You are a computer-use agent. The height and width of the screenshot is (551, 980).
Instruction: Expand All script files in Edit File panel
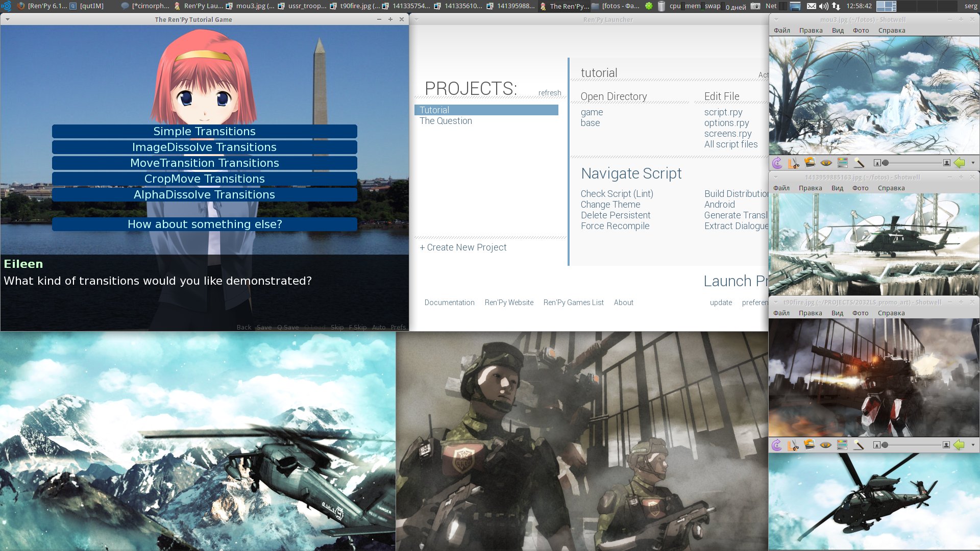point(730,144)
